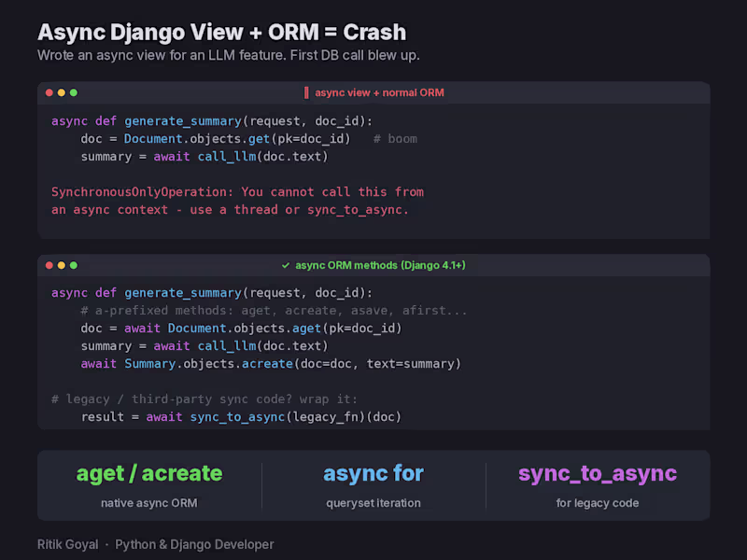This screenshot has height=560, width=747.
Task: Click the comment '# a-prefixed methods: aget, acreate...'
Action: (274, 311)
